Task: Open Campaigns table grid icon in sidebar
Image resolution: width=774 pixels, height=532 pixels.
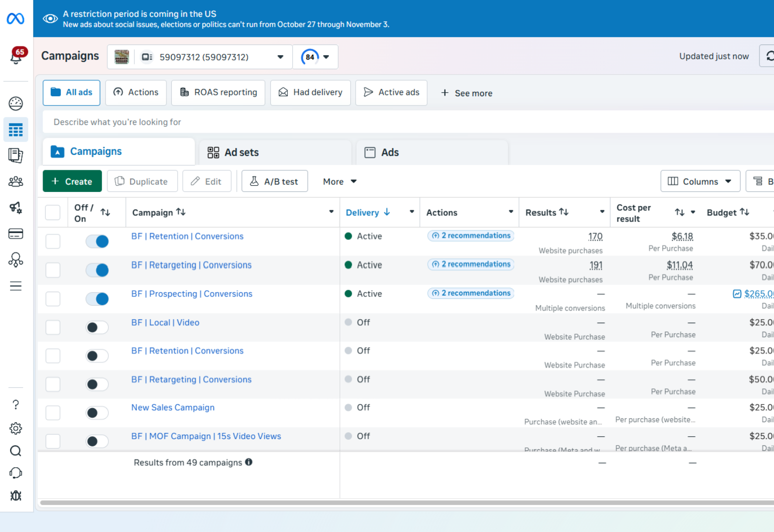Action: [x=15, y=130]
